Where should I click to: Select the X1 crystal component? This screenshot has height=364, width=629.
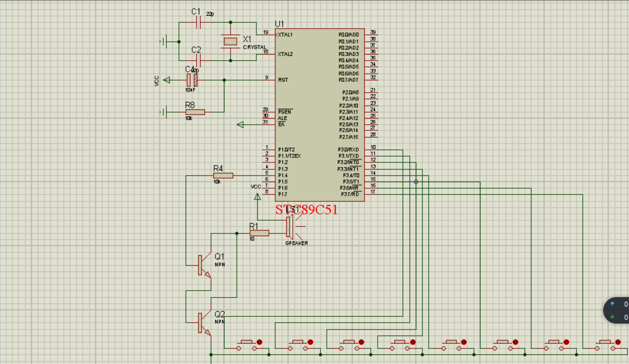click(230, 41)
